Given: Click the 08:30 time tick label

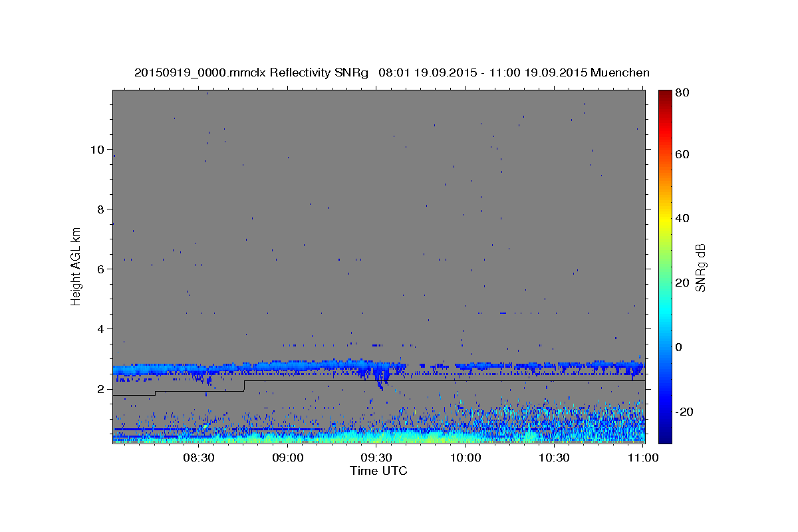Looking at the screenshot, I should point(199,458).
